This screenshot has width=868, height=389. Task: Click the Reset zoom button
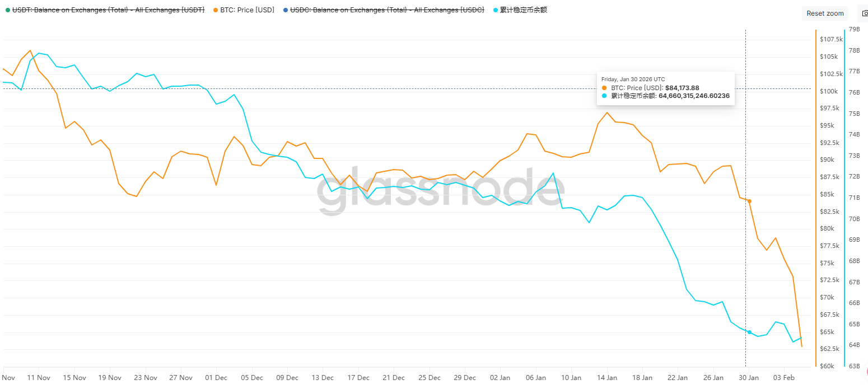click(825, 13)
